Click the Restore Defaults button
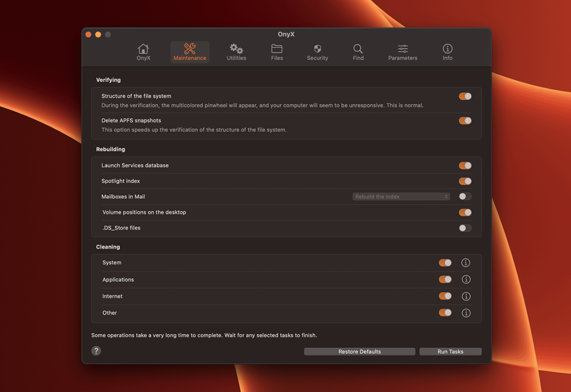The width and height of the screenshot is (571, 392). tap(359, 352)
